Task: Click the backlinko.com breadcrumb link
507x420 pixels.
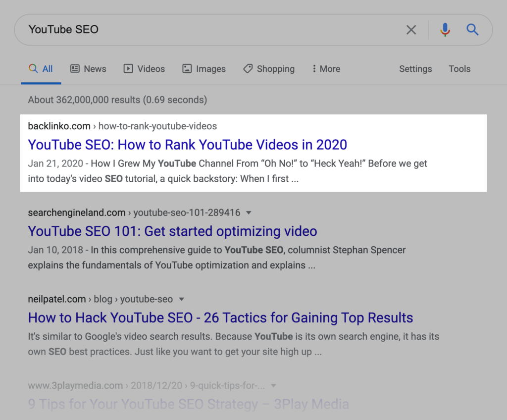Action: coord(59,126)
